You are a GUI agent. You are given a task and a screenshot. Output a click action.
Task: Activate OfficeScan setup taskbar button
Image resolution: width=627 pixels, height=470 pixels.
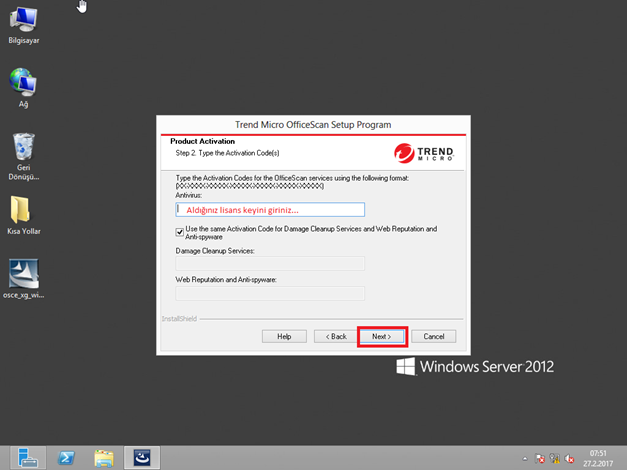click(x=142, y=458)
